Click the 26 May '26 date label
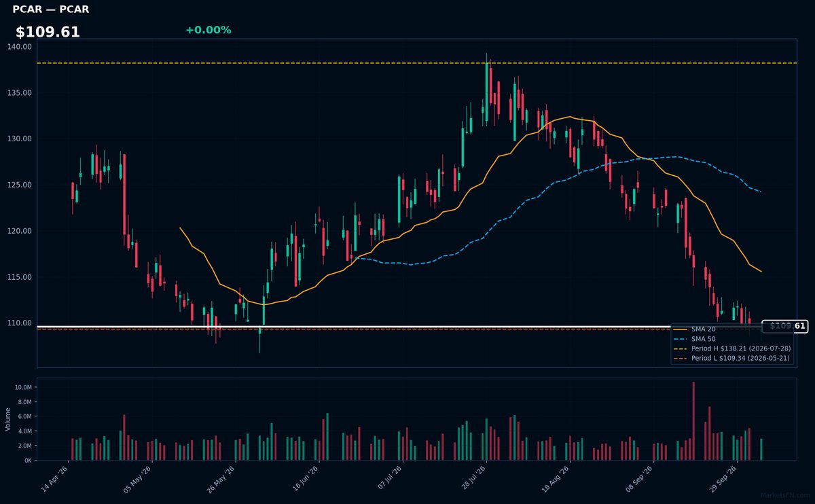The height and width of the screenshot is (504, 815). point(221,480)
